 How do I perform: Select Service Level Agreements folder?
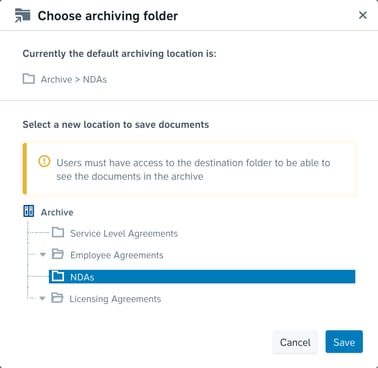click(x=124, y=233)
